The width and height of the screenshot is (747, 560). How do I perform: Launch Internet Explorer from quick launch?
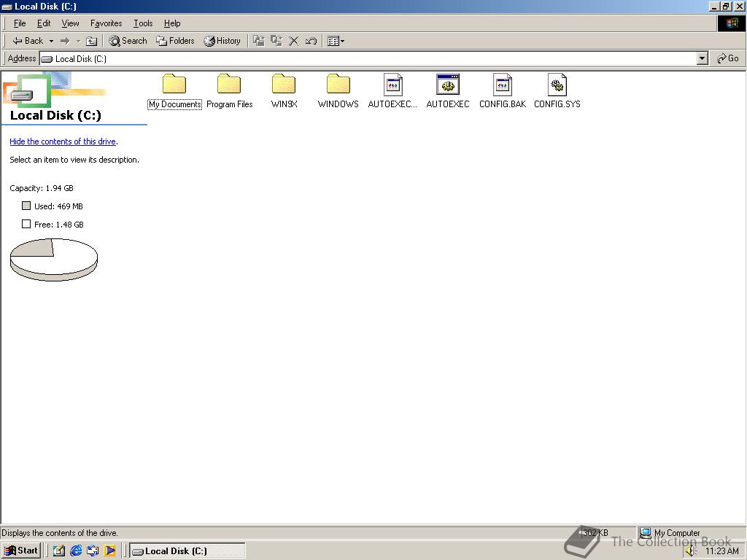coord(76,551)
